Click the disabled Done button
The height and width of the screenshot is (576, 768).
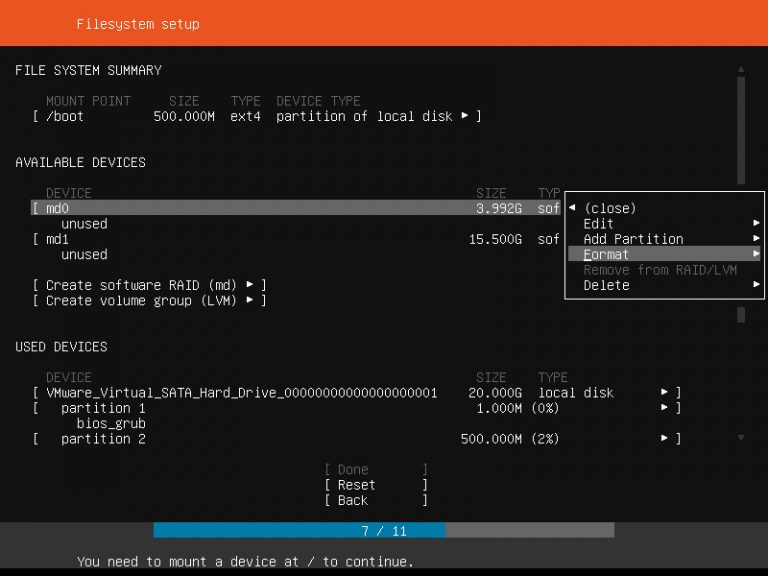click(376, 470)
